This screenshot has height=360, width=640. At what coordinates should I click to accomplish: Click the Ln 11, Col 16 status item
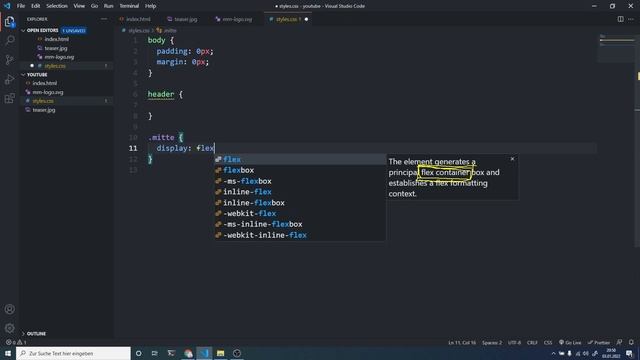[462, 342]
